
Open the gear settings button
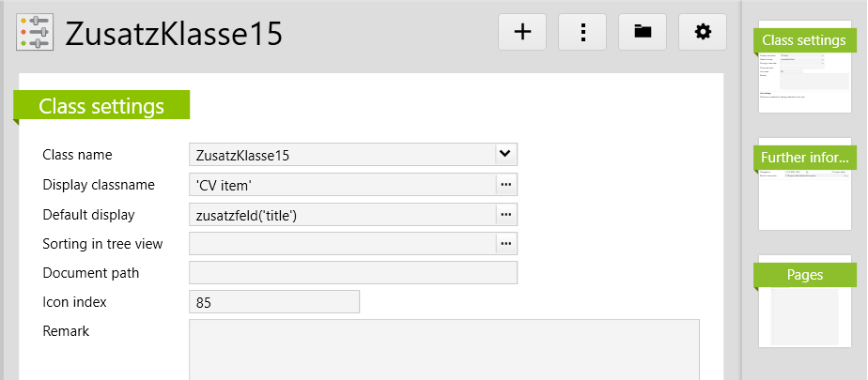703,32
